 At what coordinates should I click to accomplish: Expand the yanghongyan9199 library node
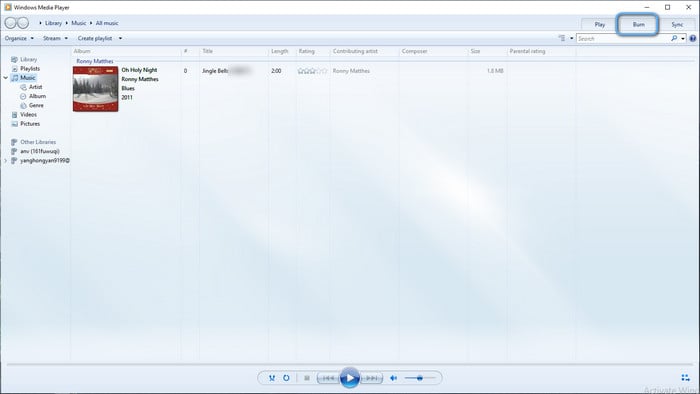click(x=5, y=161)
